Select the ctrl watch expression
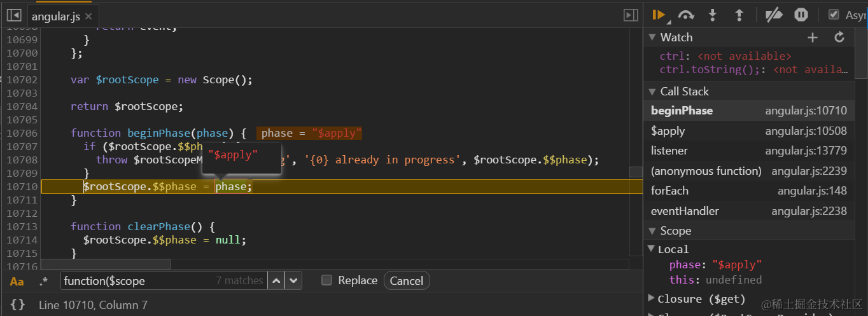The height and width of the screenshot is (316, 868). tap(725, 57)
